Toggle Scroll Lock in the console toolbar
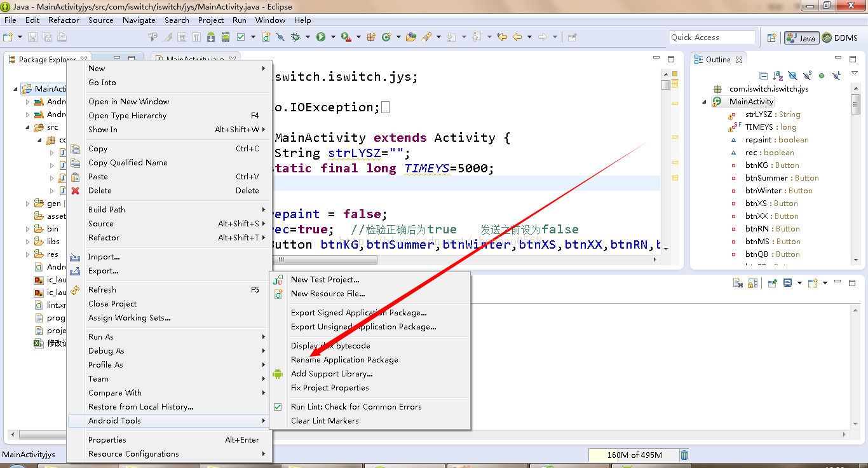The image size is (868, 468). (x=752, y=283)
